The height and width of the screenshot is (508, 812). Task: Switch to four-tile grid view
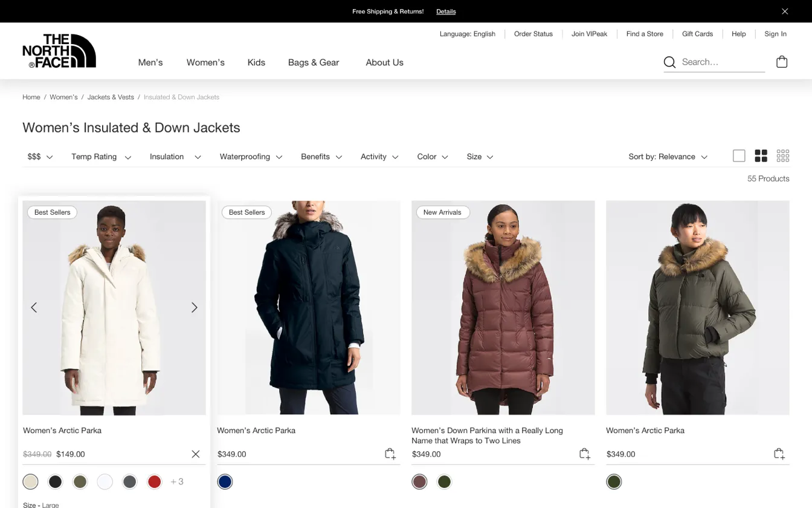pyautogui.click(x=761, y=156)
